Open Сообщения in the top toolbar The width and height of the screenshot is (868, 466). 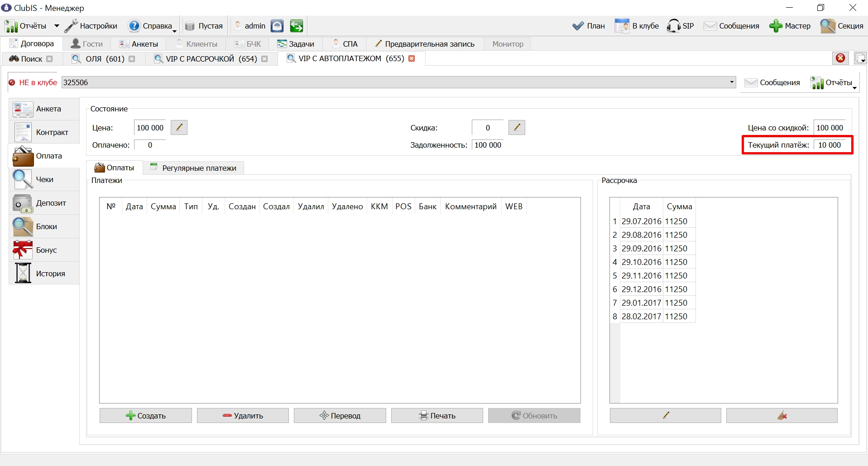(x=731, y=26)
